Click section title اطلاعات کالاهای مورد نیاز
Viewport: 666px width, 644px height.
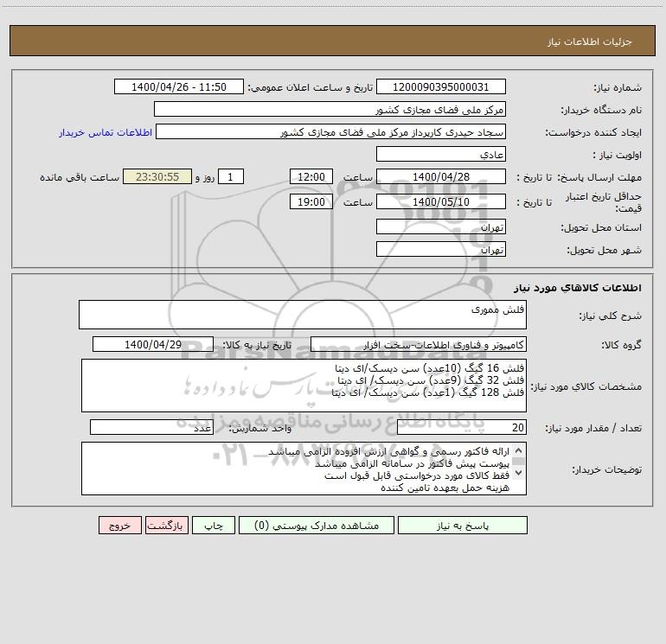pyautogui.click(x=577, y=288)
